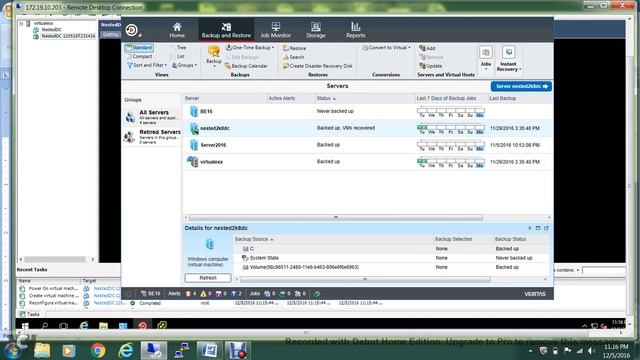Click remote taskbar Search icon
The width and height of the screenshot is (640, 360).
[x=44, y=325]
